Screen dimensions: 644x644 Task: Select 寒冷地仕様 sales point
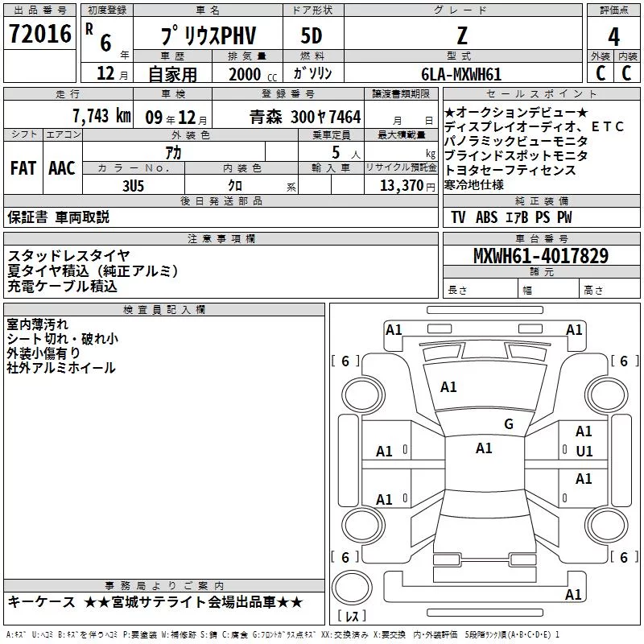click(474, 184)
